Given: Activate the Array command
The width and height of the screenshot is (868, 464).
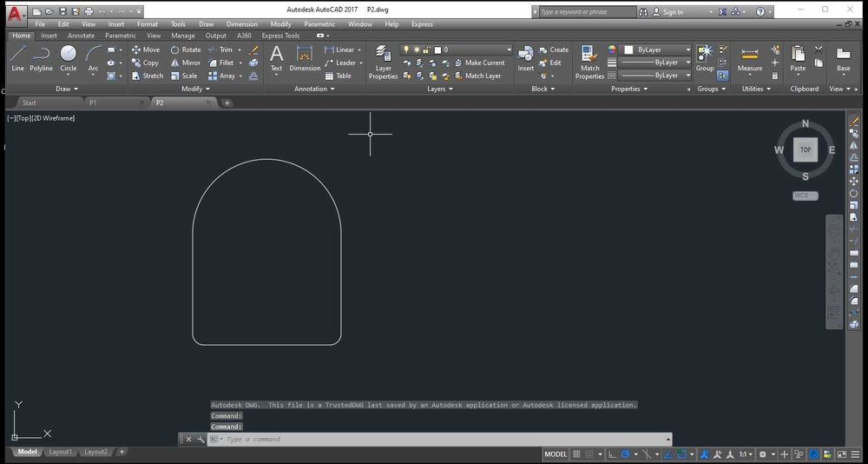Looking at the screenshot, I should [221, 76].
